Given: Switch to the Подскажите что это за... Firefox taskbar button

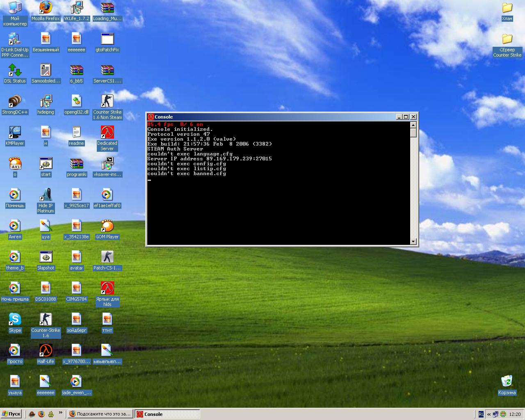Looking at the screenshot, I should (x=100, y=414).
